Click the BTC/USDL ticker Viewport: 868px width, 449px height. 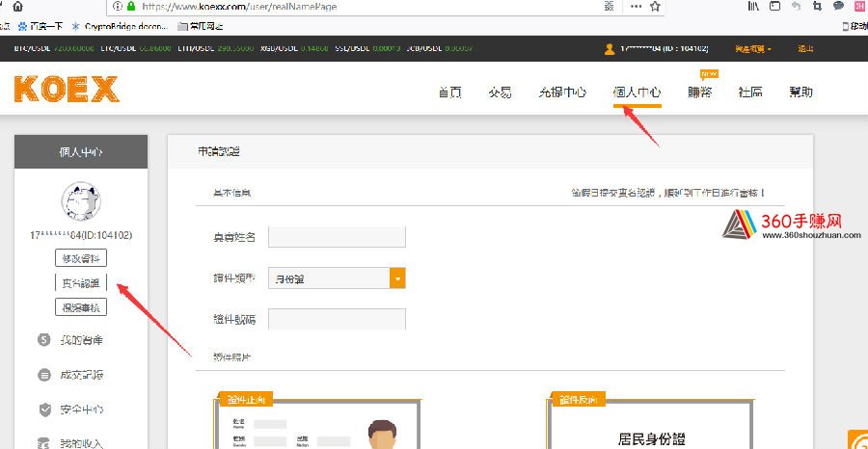[x=54, y=49]
